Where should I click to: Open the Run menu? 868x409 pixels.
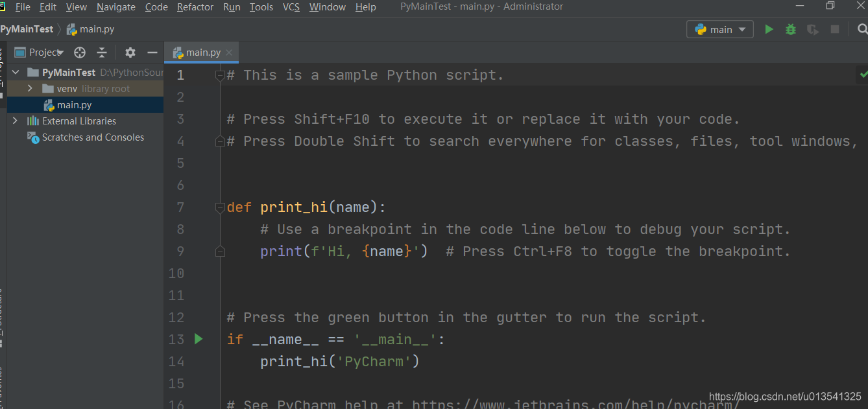[232, 7]
